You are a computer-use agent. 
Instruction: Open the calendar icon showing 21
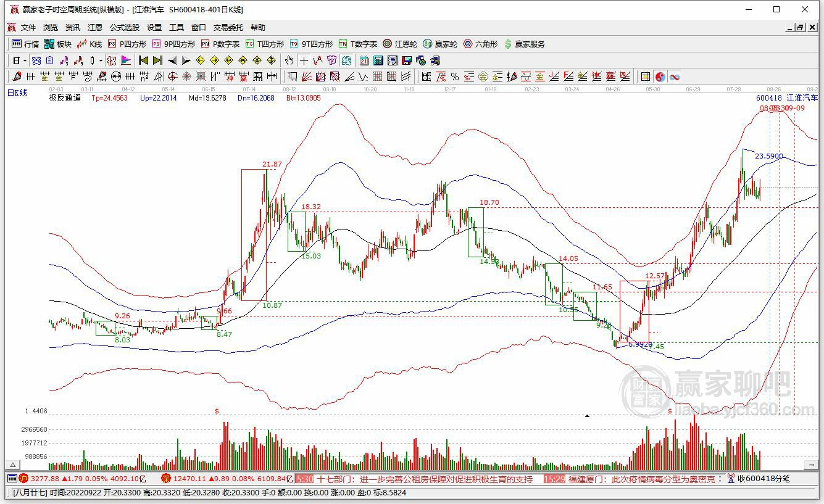[x=364, y=60]
